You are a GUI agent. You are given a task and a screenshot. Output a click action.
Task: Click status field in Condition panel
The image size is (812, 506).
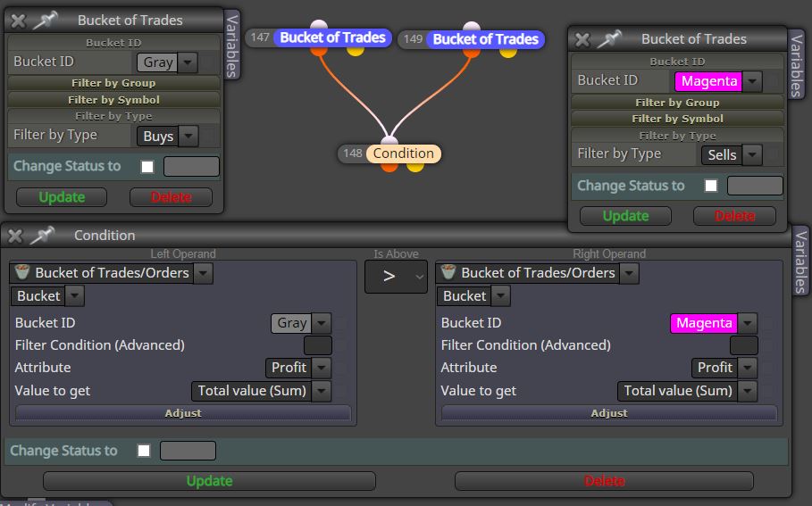point(188,451)
